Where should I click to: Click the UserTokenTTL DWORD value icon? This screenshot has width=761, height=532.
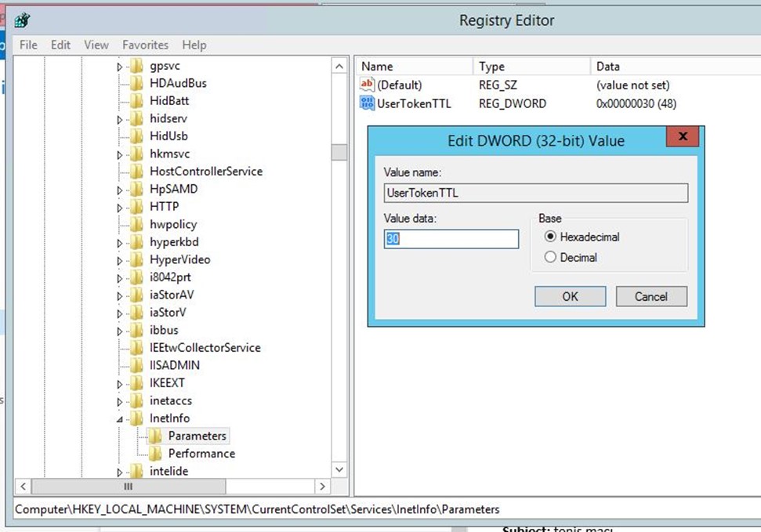(367, 103)
